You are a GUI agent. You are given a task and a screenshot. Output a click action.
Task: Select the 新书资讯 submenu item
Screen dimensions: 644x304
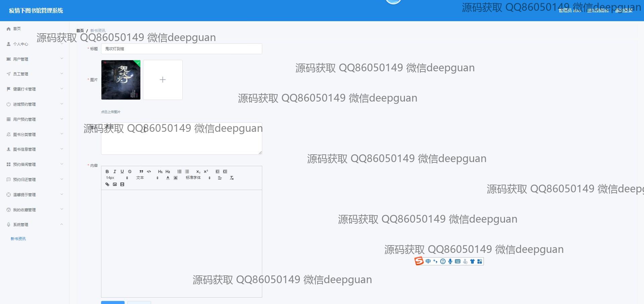pos(18,239)
